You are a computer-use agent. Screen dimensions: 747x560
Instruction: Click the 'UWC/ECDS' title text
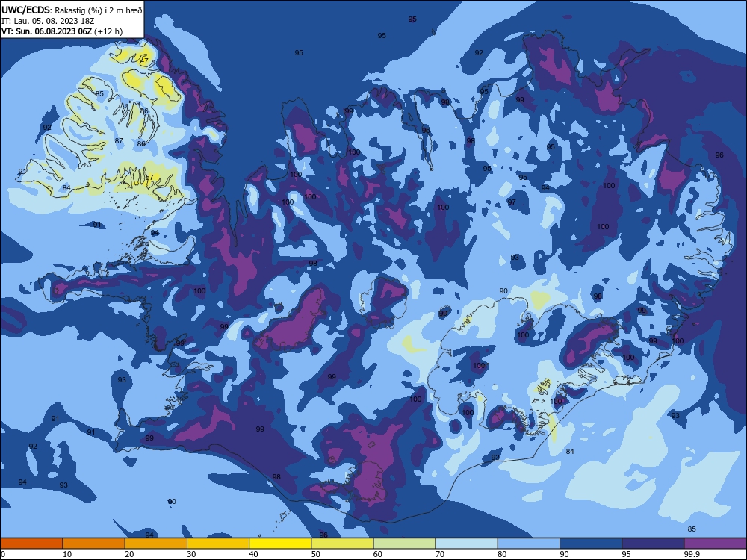tap(25, 10)
